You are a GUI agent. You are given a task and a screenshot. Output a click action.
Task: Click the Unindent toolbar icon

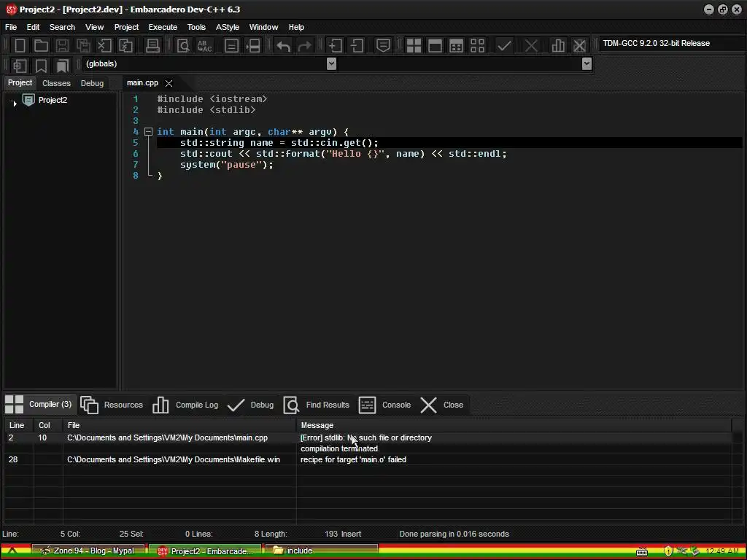coord(357,46)
